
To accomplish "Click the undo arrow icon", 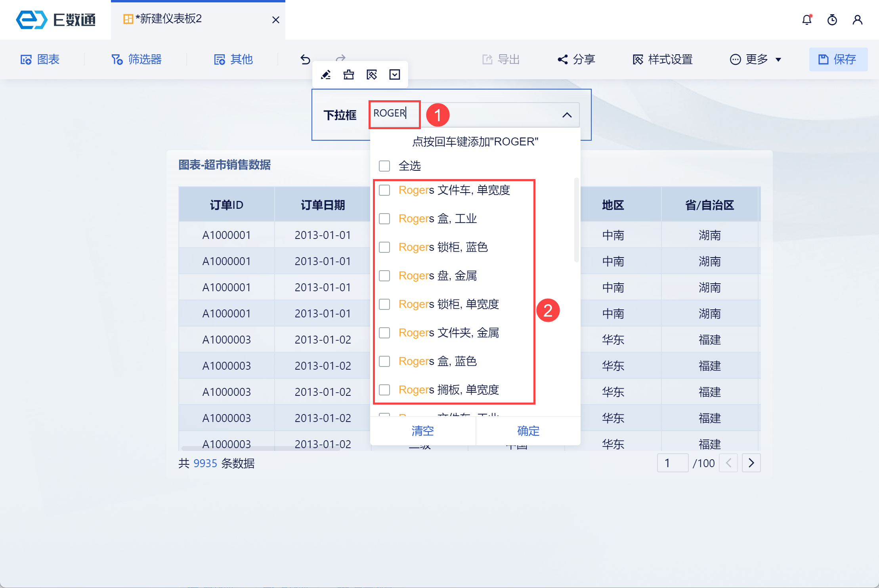I will (305, 59).
